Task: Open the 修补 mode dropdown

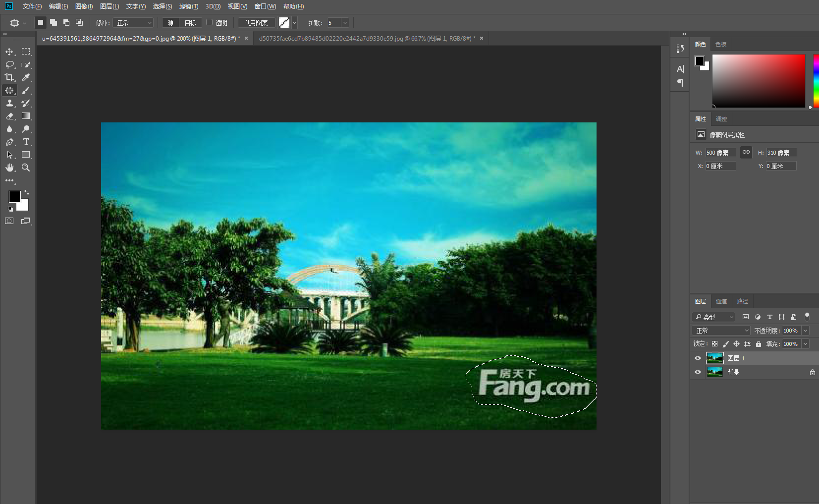Action: (133, 23)
